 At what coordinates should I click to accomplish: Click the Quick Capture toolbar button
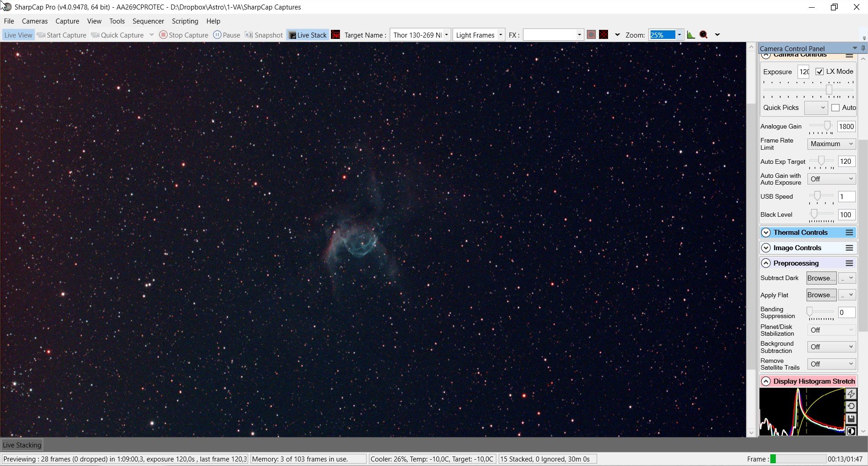click(118, 35)
